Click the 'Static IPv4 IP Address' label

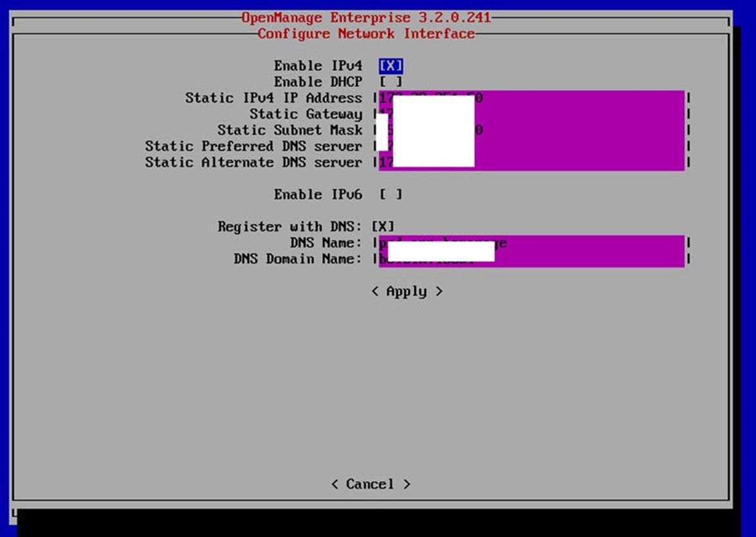273,98
